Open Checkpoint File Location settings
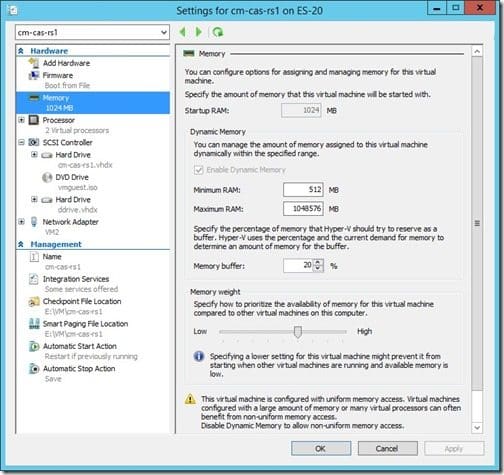Viewport: 504px width, 475px height. click(82, 301)
